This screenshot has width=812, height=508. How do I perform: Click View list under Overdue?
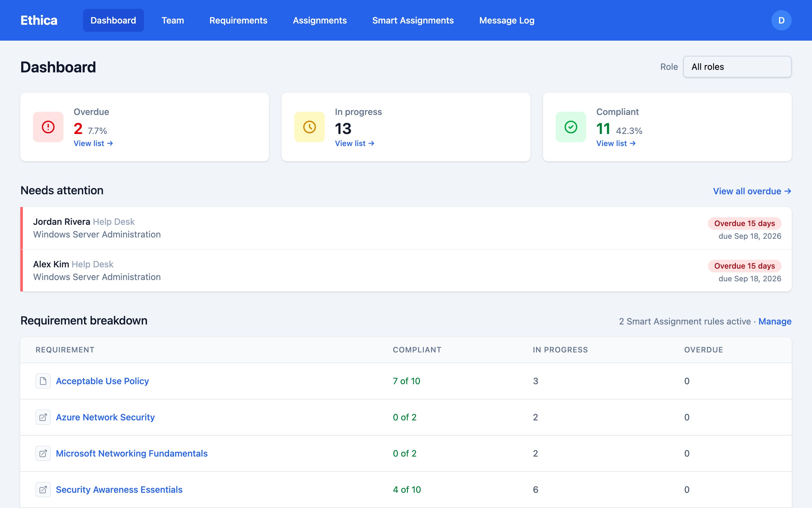[x=93, y=144]
